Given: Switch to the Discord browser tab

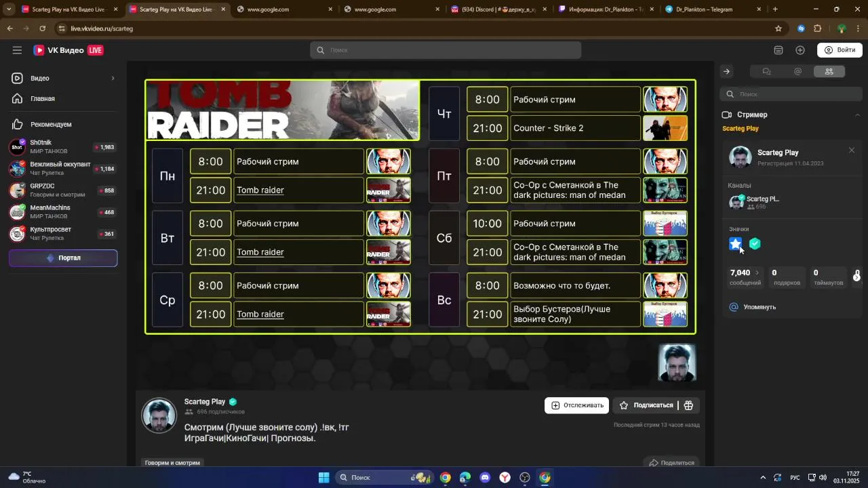Looking at the screenshot, I should coord(498,9).
